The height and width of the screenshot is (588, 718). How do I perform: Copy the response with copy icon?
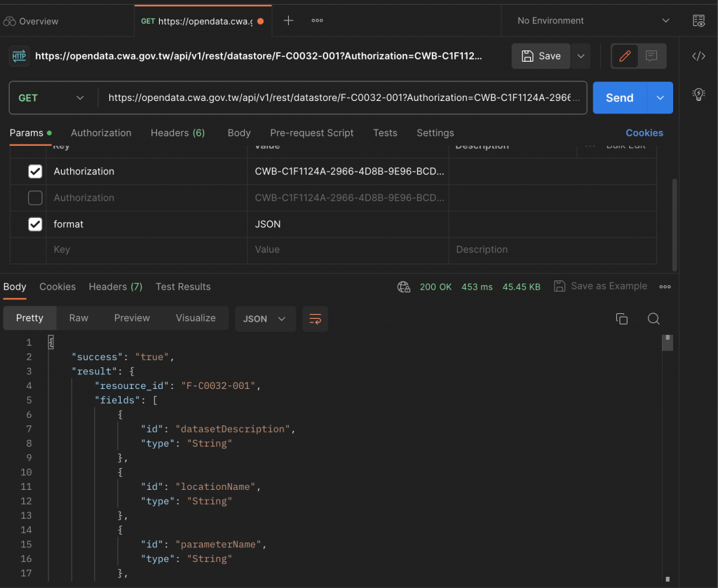(621, 318)
